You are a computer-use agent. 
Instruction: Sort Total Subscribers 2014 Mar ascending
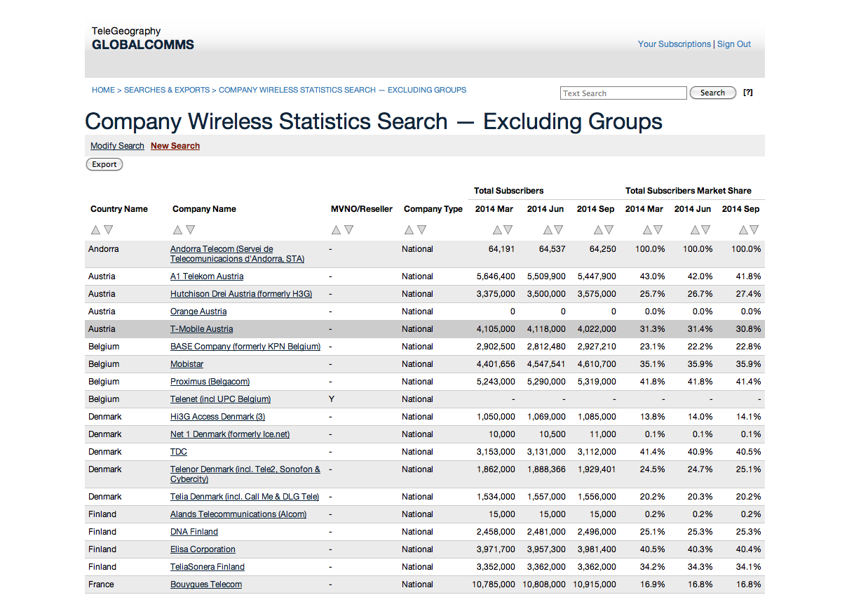497,229
